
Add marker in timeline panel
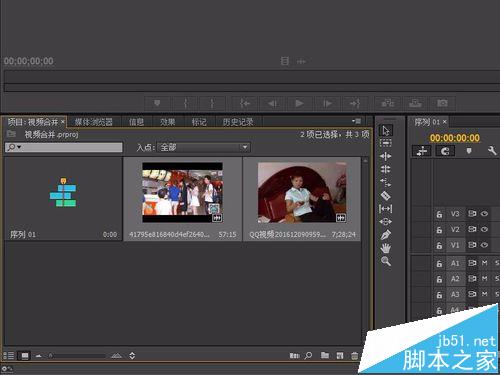[469, 151]
